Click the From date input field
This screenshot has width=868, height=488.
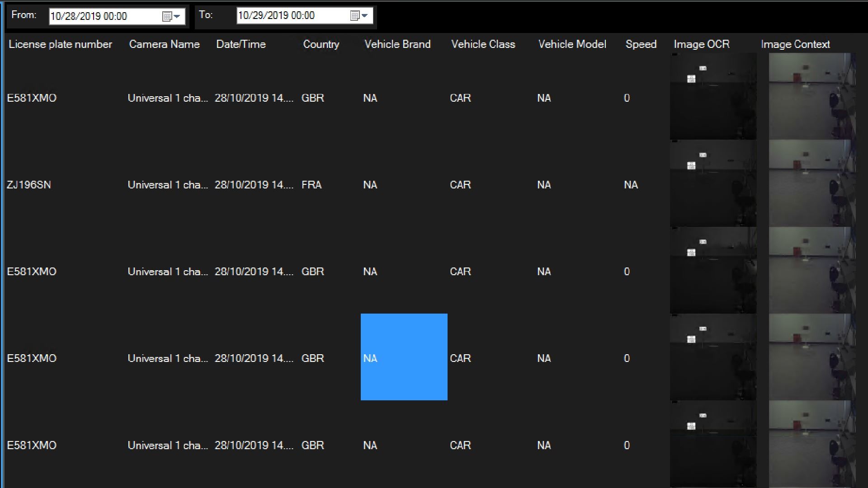[x=104, y=17]
